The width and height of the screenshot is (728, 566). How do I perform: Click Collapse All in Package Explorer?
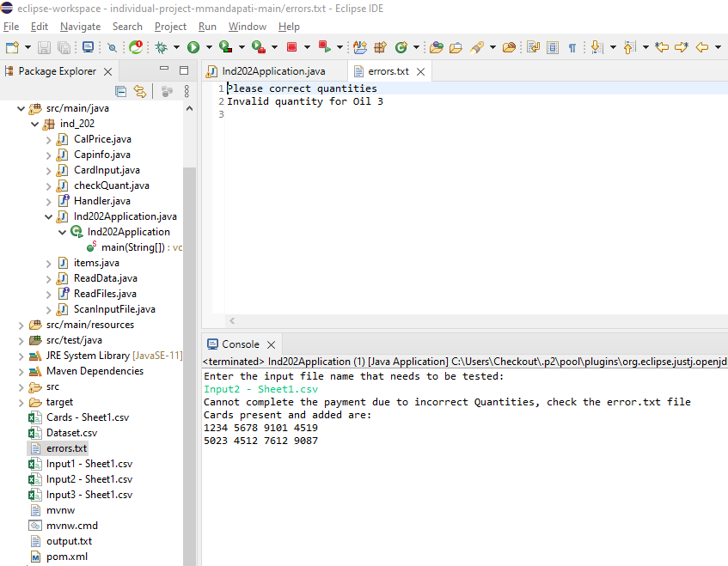tap(120, 91)
